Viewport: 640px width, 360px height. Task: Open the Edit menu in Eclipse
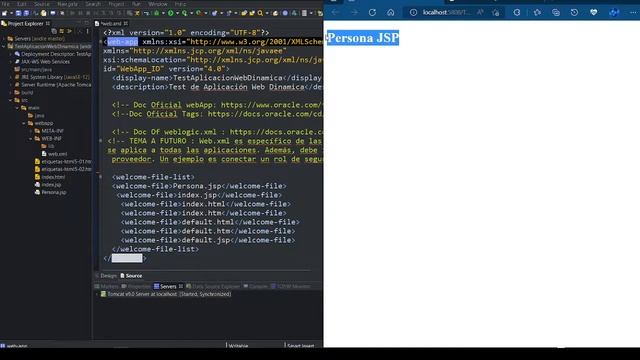point(22,4)
